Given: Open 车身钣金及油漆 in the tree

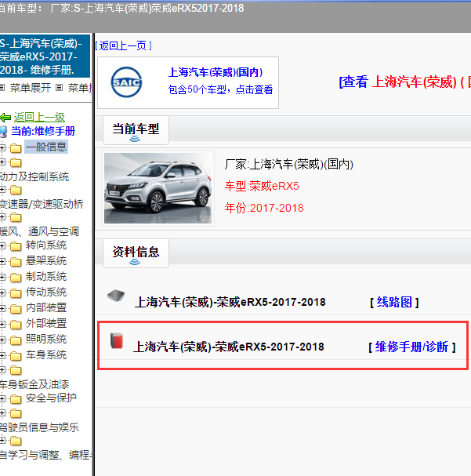Looking at the screenshot, I should [x=34, y=384].
